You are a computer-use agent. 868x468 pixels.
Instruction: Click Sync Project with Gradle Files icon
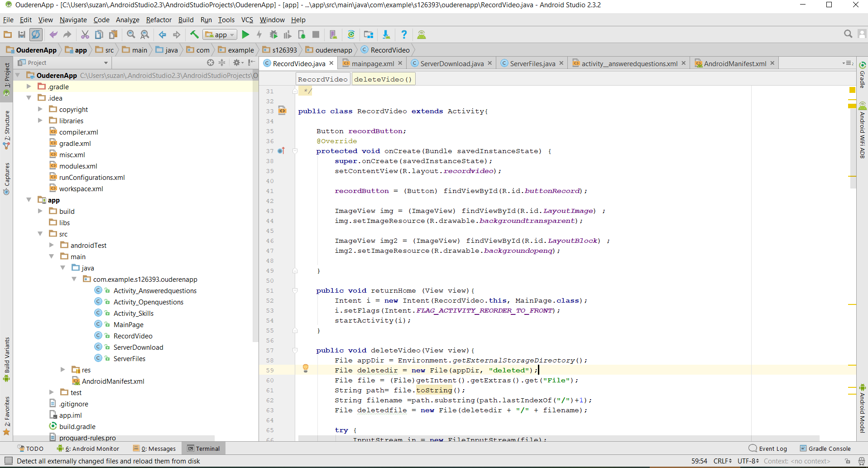point(351,34)
